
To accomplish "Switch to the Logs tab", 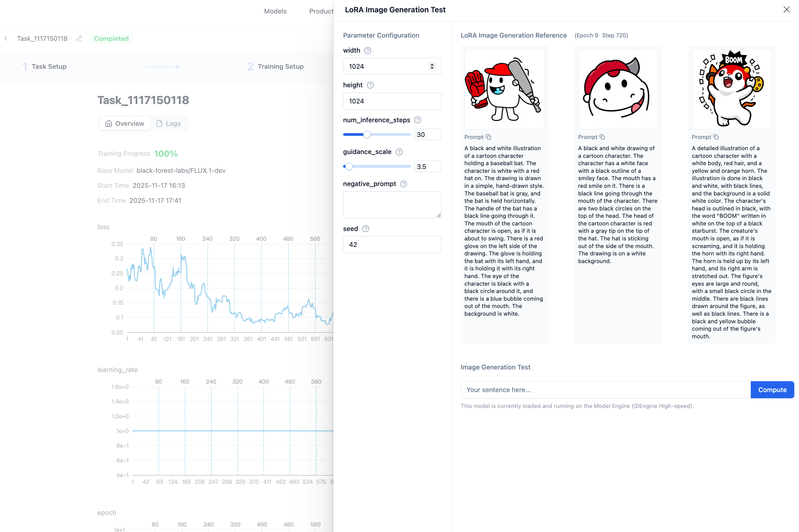I will (168, 123).
